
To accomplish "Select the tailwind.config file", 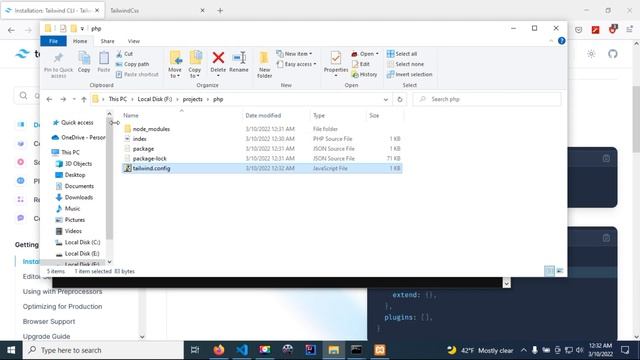I will point(262,168).
